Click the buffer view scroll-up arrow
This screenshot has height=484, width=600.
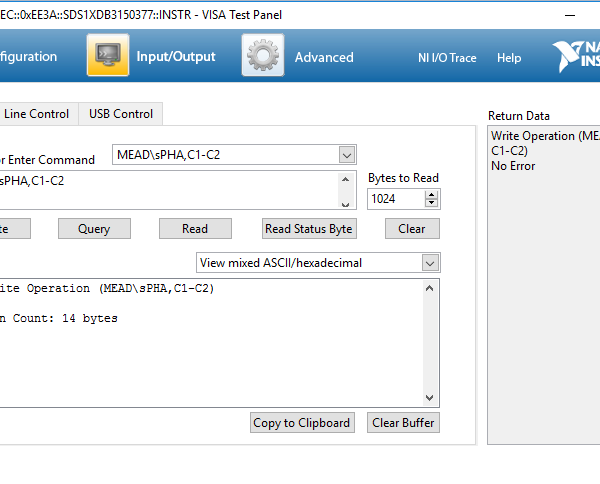tap(430, 288)
